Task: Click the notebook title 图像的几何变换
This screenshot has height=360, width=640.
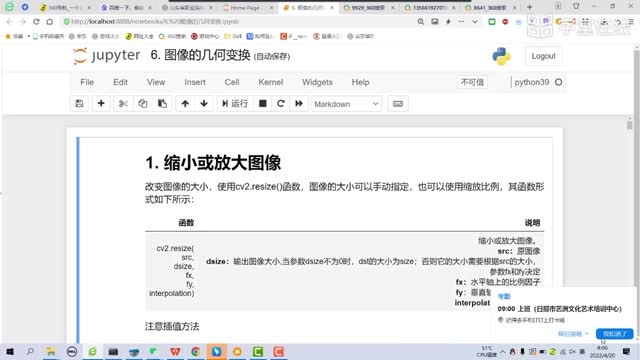Action: point(200,55)
